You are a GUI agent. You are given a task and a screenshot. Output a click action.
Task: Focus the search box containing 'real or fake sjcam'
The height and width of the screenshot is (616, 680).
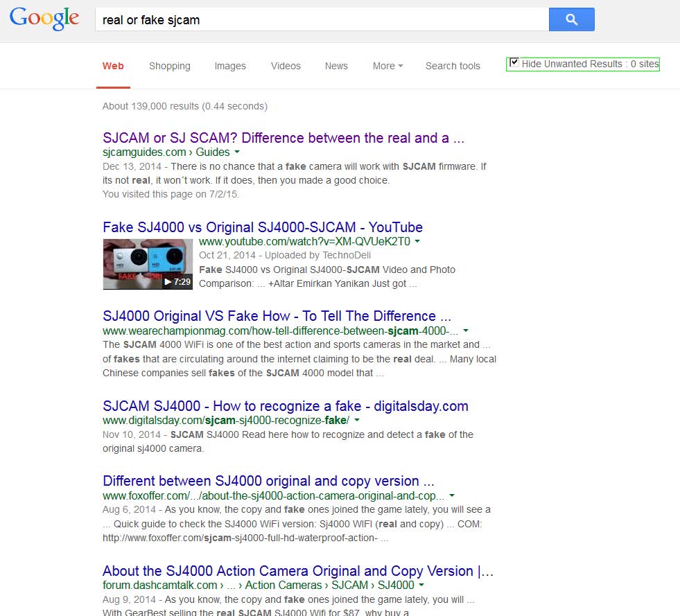[322, 19]
